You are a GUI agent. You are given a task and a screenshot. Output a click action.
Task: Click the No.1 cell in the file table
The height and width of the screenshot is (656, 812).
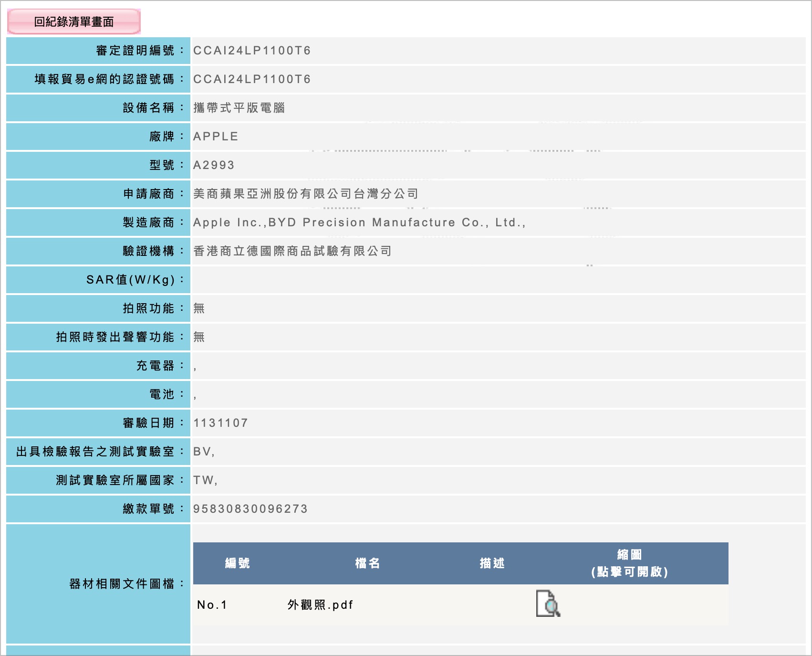click(212, 605)
